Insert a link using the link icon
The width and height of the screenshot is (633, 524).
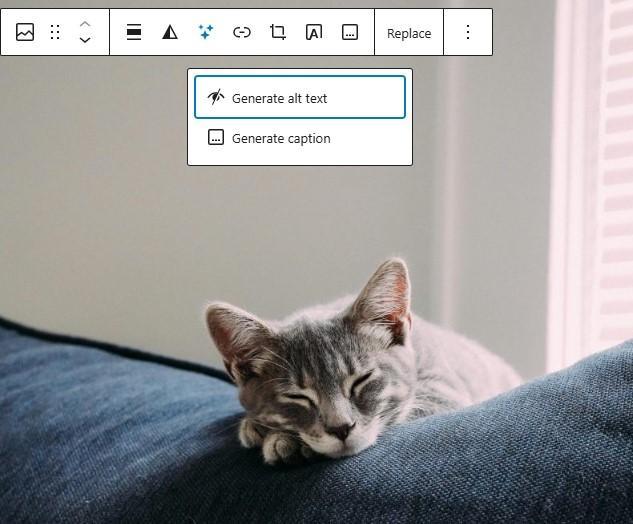pos(242,32)
